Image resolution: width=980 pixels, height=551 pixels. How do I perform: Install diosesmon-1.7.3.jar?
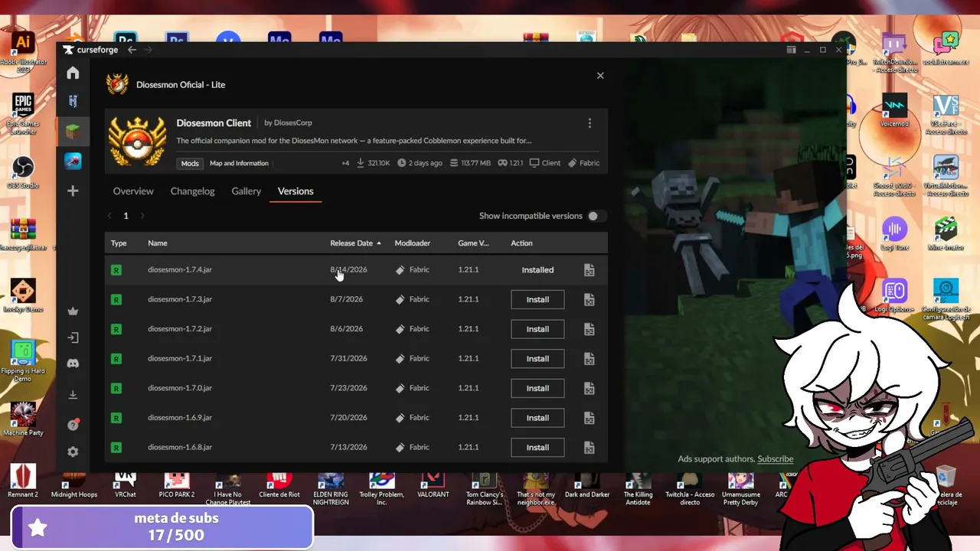click(x=537, y=299)
